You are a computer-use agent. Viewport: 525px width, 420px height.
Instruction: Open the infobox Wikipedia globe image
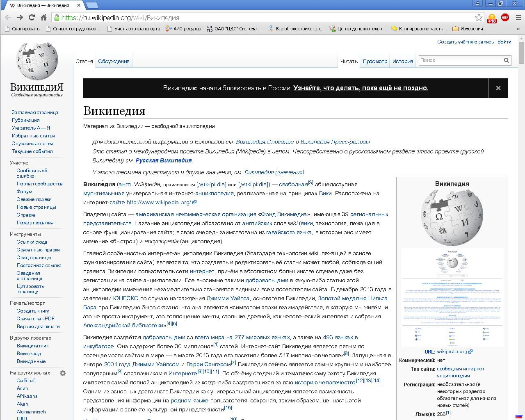click(x=452, y=217)
